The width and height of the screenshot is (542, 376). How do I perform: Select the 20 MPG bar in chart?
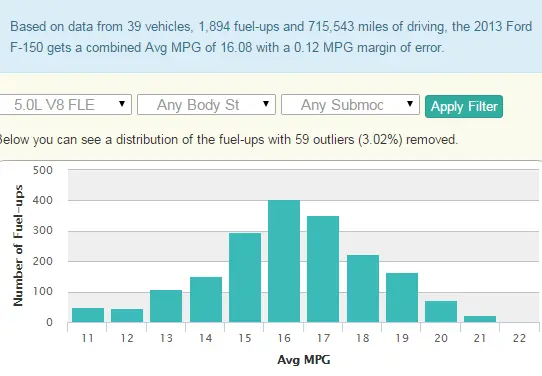point(441,312)
